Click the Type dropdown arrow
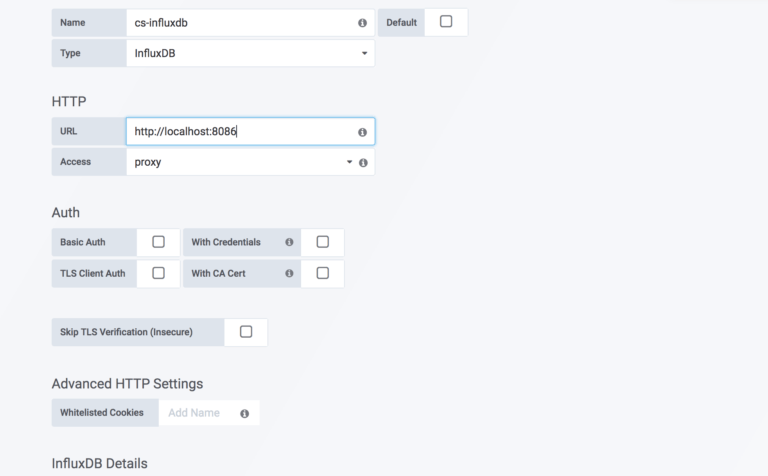This screenshot has height=476, width=768. (364, 53)
